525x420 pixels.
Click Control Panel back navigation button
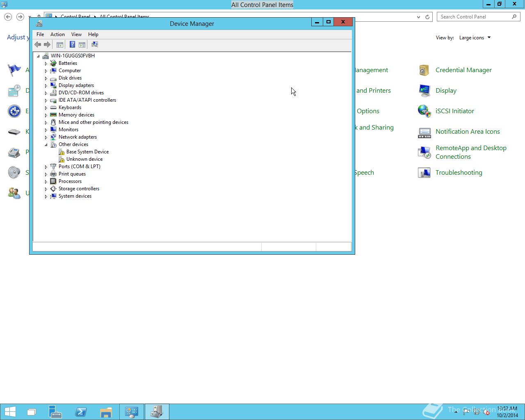[8, 17]
